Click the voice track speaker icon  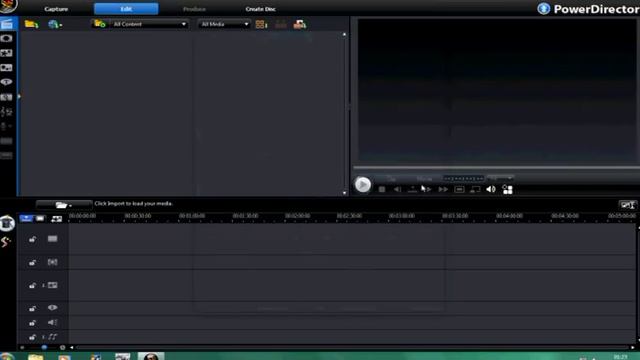52,322
